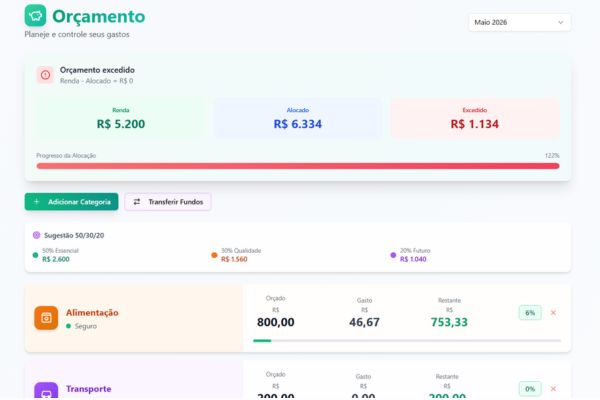The width and height of the screenshot is (600, 400).
Task: Click the Renda R$ 5.200 card
Action: pyautogui.click(x=121, y=119)
